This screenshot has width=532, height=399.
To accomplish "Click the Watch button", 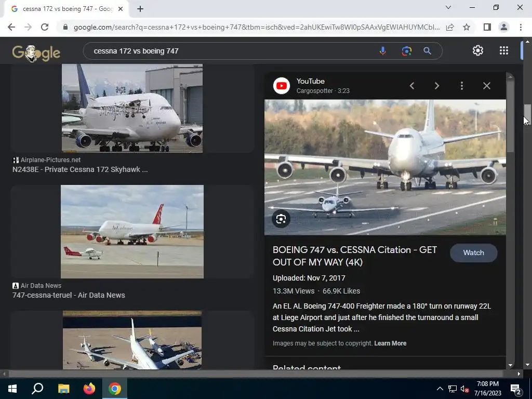I will tap(474, 253).
